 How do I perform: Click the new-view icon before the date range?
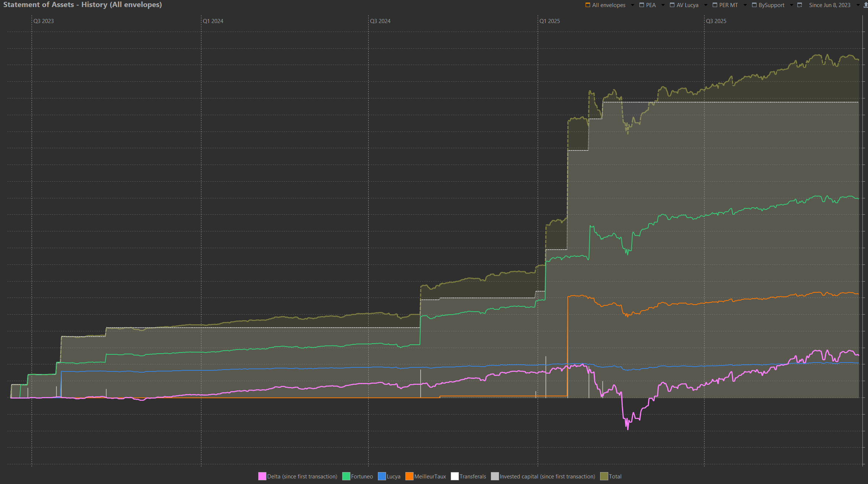tap(800, 5)
